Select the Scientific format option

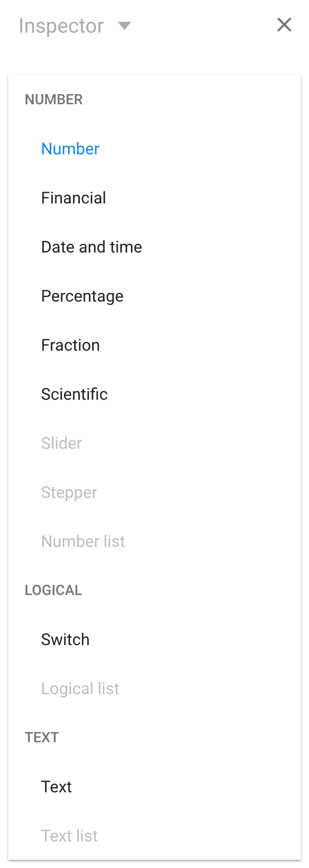[154, 394]
